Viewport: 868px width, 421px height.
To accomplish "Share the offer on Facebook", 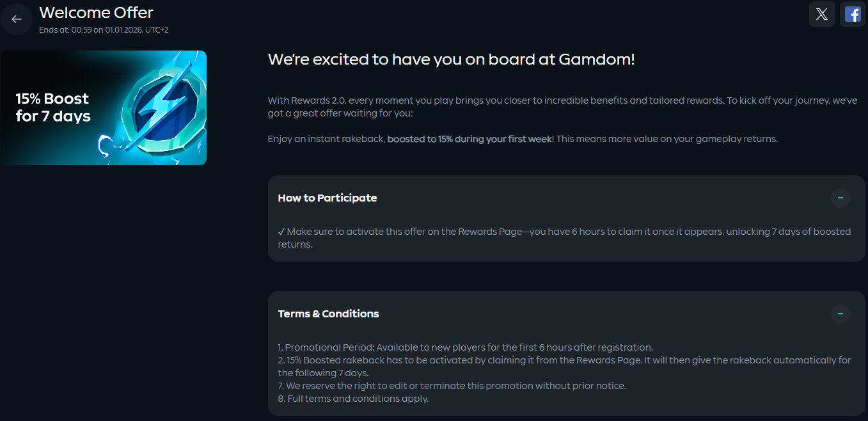I will tap(853, 15).
